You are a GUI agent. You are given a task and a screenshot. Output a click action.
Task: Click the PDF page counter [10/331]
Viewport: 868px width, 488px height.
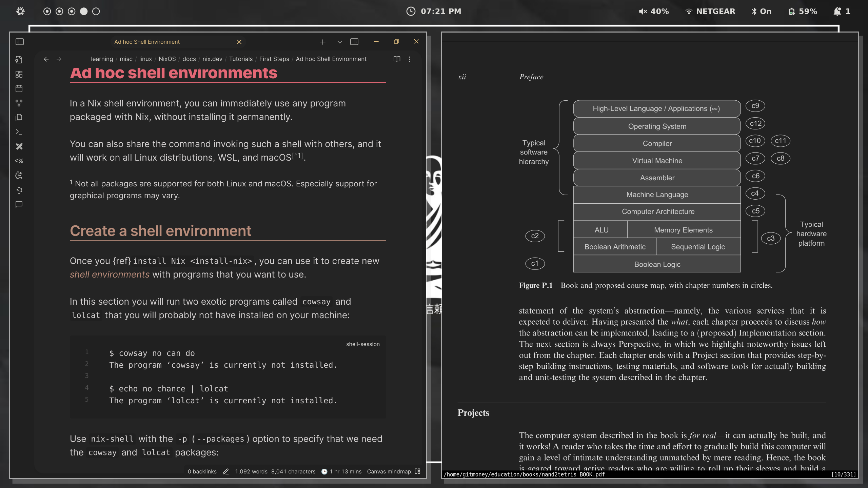[844, 474]
